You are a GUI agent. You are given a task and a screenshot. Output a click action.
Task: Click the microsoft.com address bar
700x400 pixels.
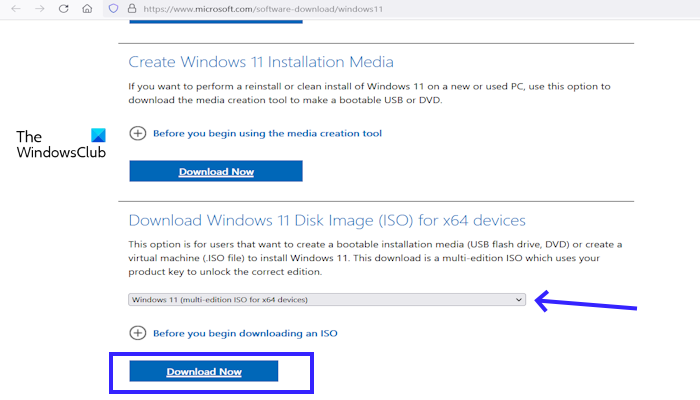(300, 9)
